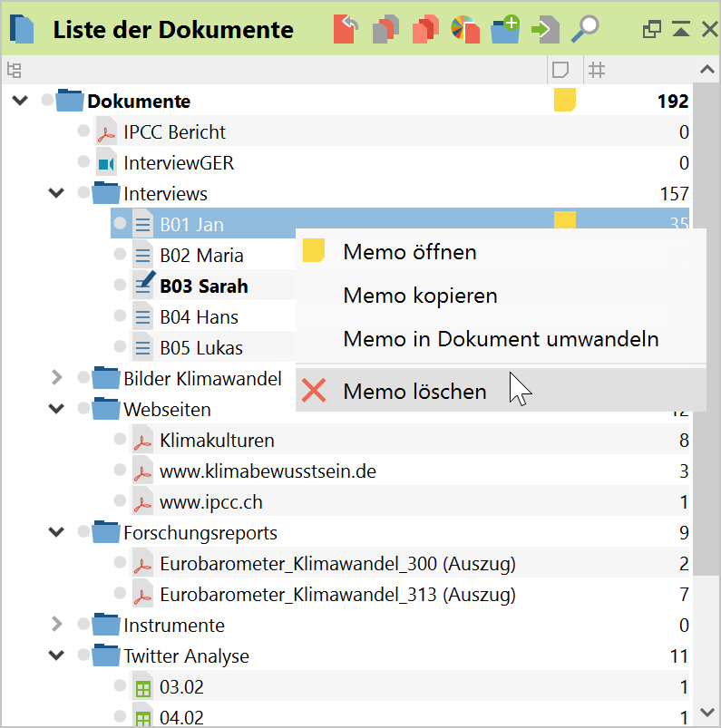
Task: Select the Webseiten folder label
Action: [x=167, y=410]
